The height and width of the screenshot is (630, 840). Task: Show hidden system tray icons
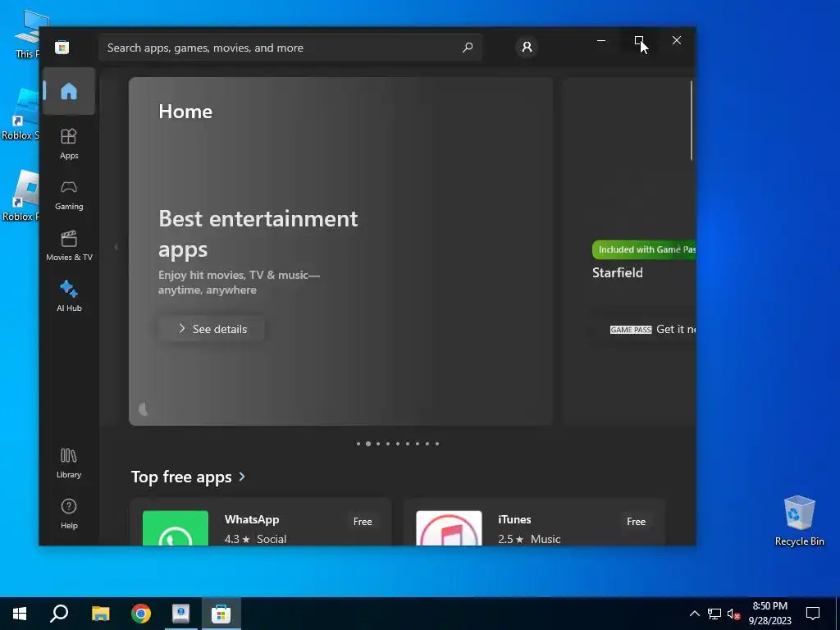pyautogui.click(x=694, y=614)
